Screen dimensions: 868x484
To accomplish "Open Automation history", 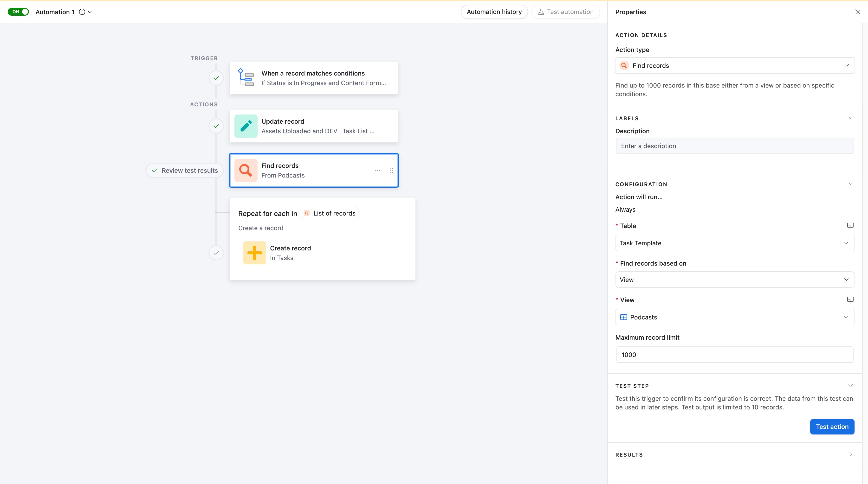I will click(494, 12).
